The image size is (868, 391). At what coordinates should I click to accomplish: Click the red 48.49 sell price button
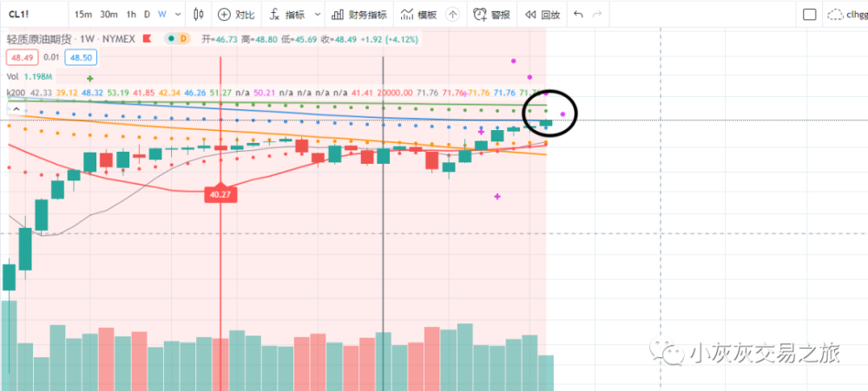coord(23,57)
